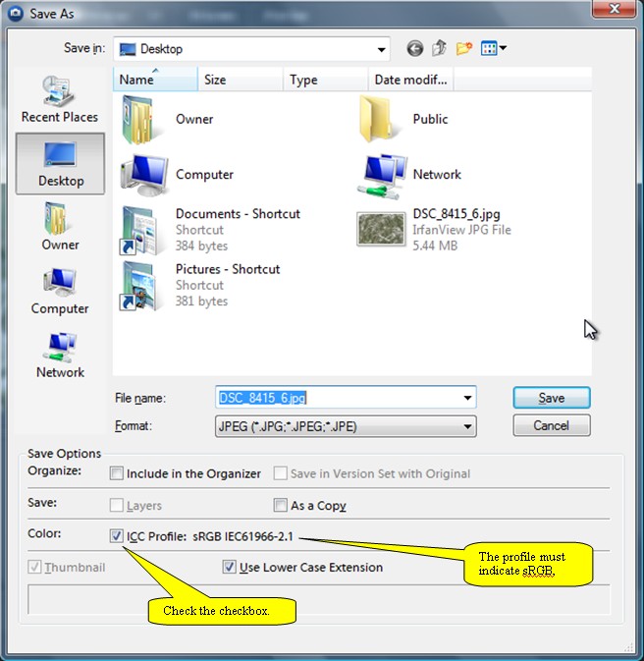Screen dimensions: 644x661
Task: Click the 'Pictures - Shortcut' text label
Action: [228, 269]
